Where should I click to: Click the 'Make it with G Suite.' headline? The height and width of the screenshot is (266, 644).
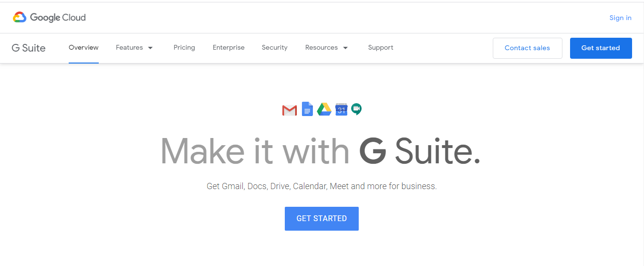(x=321, y=151)
